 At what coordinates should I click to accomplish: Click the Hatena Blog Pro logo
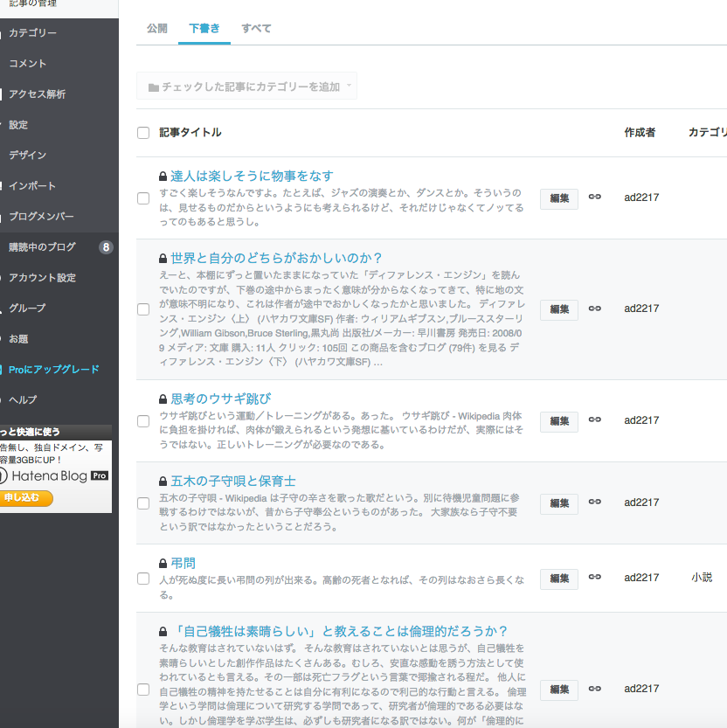[x=54, y=476]
